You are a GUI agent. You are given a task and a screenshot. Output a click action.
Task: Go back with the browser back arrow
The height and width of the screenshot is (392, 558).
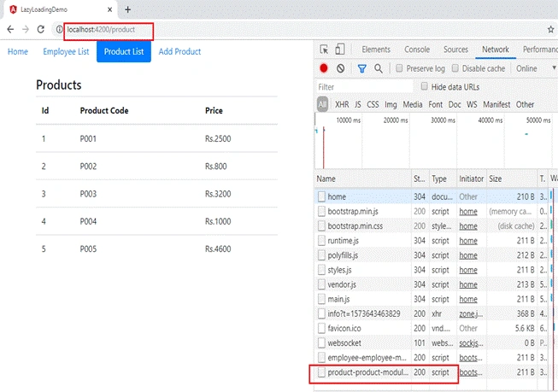10,30
